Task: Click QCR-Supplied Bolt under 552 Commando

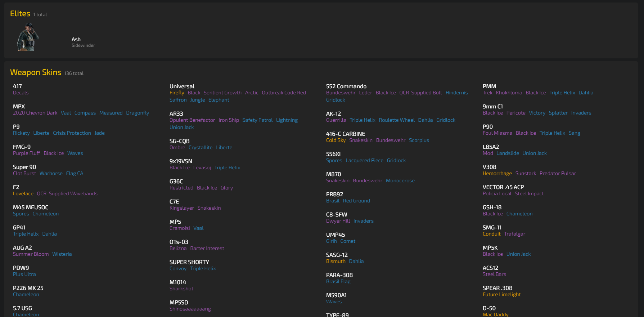Action: pyautogui.click(x=421, y=93)
